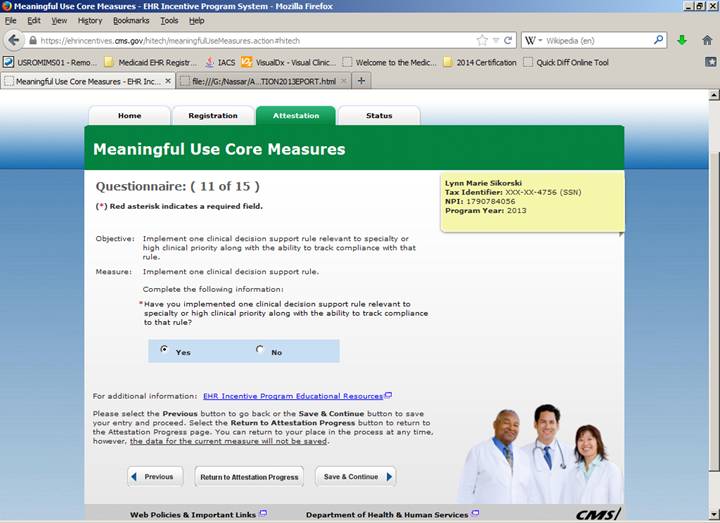Viewport: 720px width, 523px height.
Task: Click the browser back arrow button
Action: 13,40
